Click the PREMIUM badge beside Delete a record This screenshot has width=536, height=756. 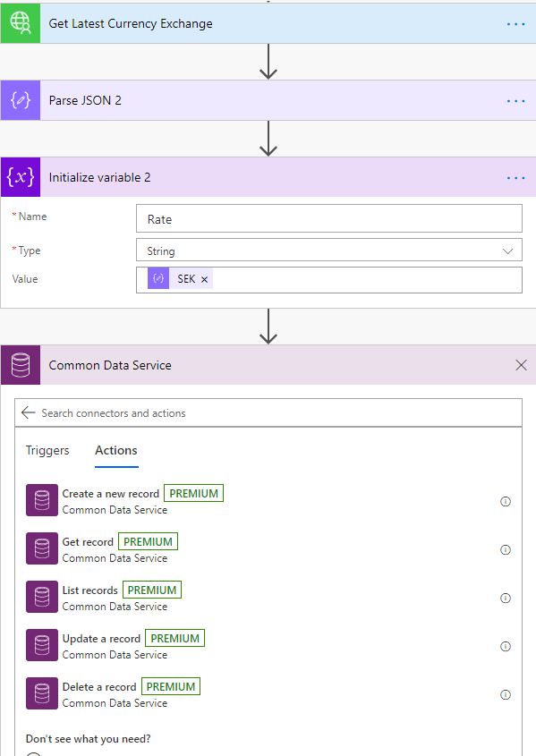(171, 686)
